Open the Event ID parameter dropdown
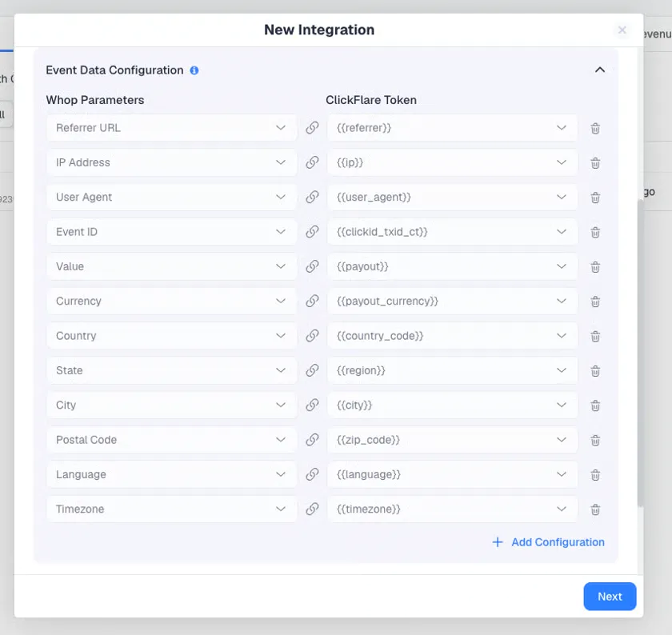 click(x=171, y=232)
